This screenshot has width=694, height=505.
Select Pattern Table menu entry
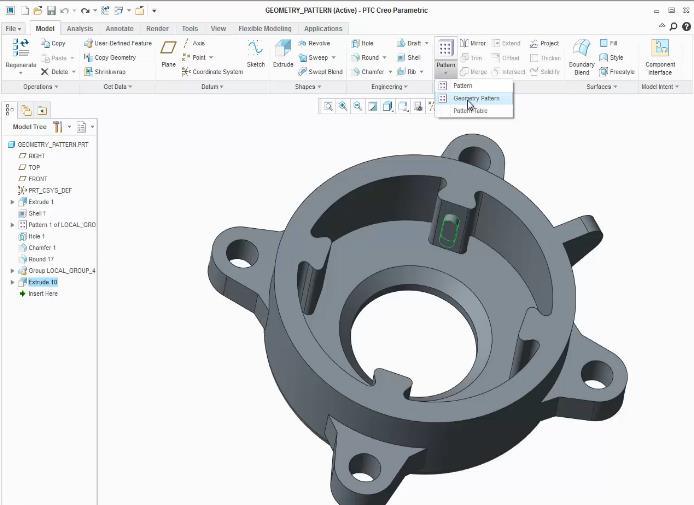(470, 111)
